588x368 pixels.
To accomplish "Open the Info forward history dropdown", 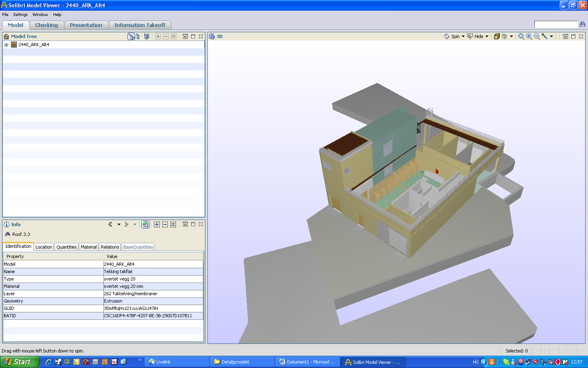I will 135,224.
